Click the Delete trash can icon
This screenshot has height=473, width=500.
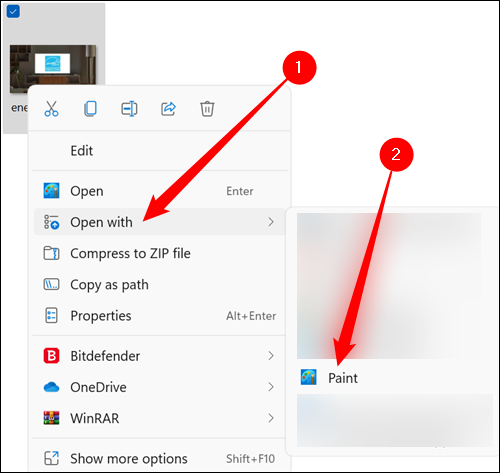207,109
